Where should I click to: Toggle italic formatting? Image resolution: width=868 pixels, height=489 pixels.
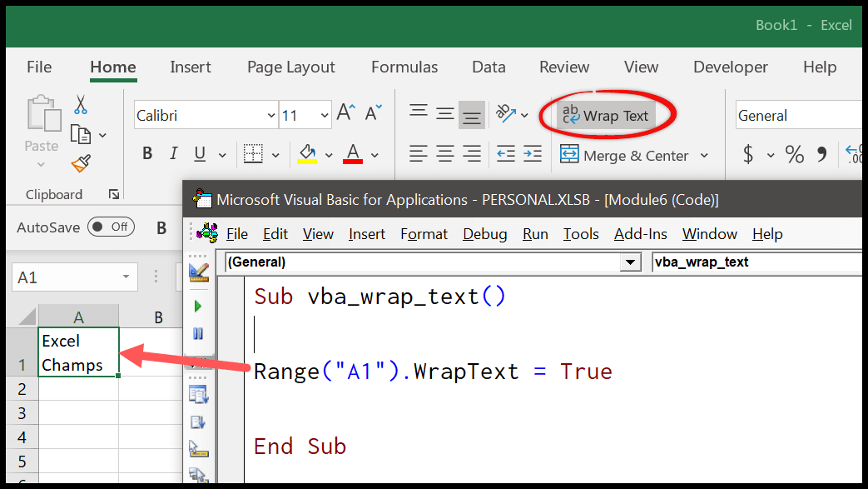(174, 153)
